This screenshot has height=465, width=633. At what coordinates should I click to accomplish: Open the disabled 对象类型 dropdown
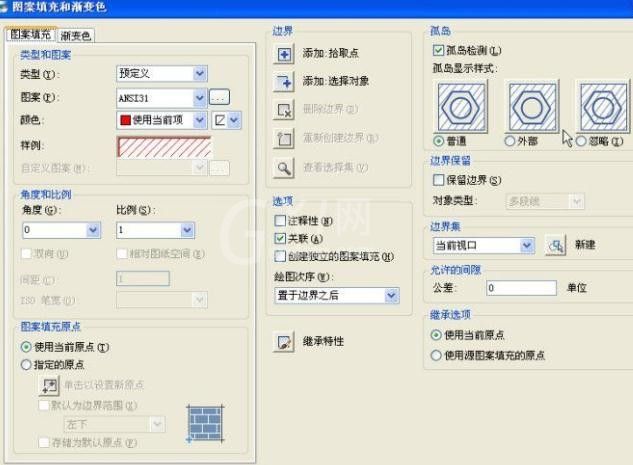point(545,201)
